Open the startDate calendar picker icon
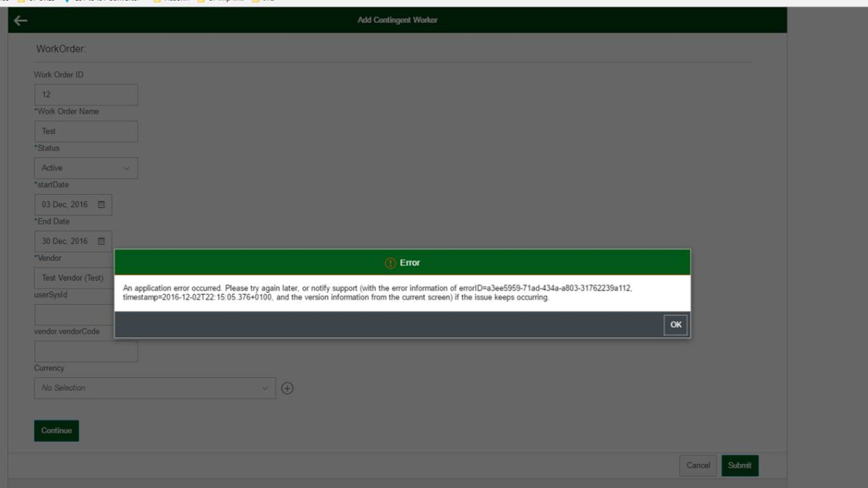 (x=101, y=205)
